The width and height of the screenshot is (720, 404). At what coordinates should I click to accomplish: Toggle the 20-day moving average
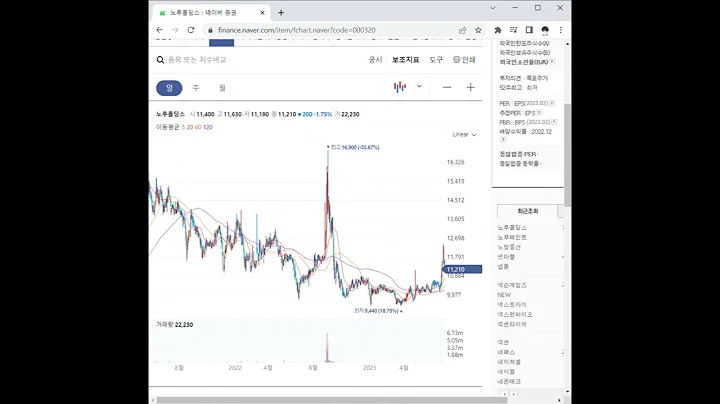tap(190, 127)
